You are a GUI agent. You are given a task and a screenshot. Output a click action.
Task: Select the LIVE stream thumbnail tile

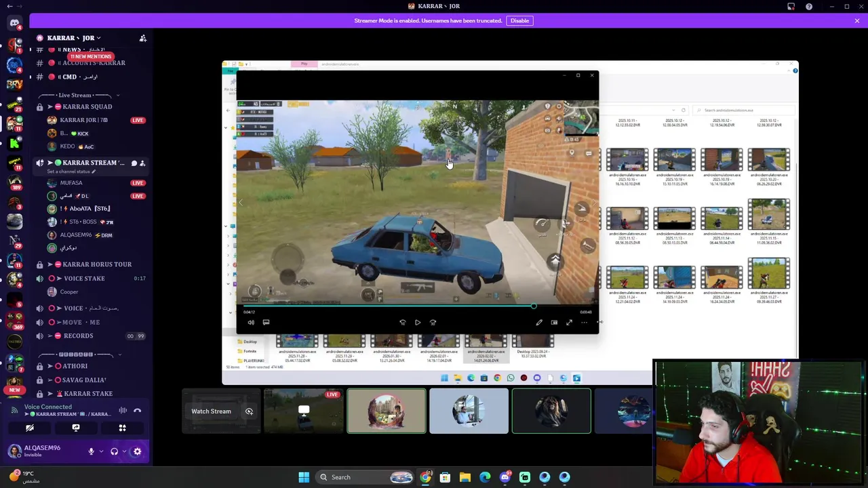[x=304, y=411]
